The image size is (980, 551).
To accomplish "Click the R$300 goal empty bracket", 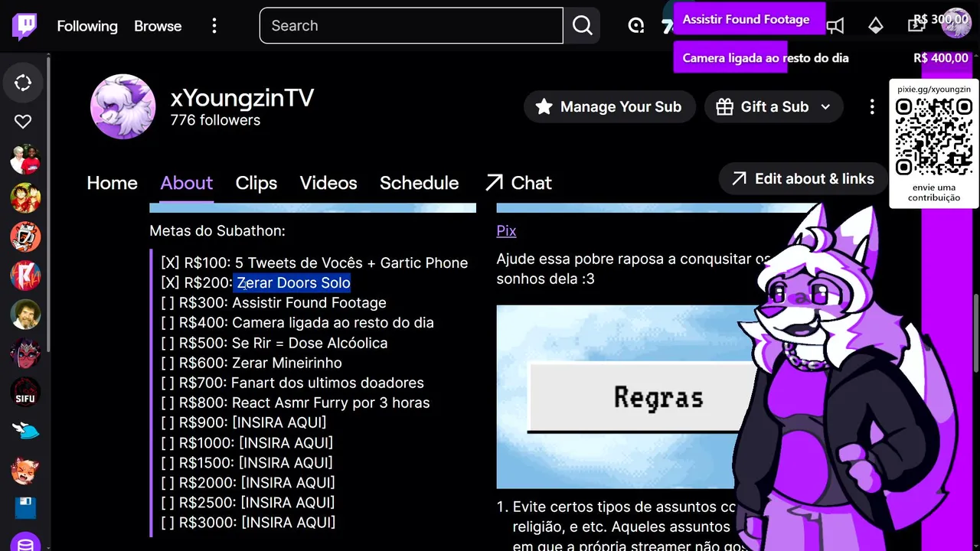I will coord(168,303).
